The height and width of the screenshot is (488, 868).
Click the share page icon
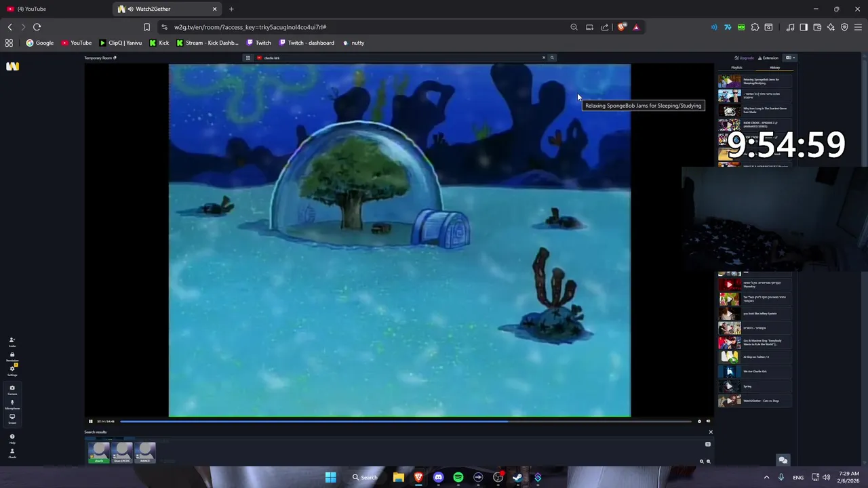tap(605, 27)
